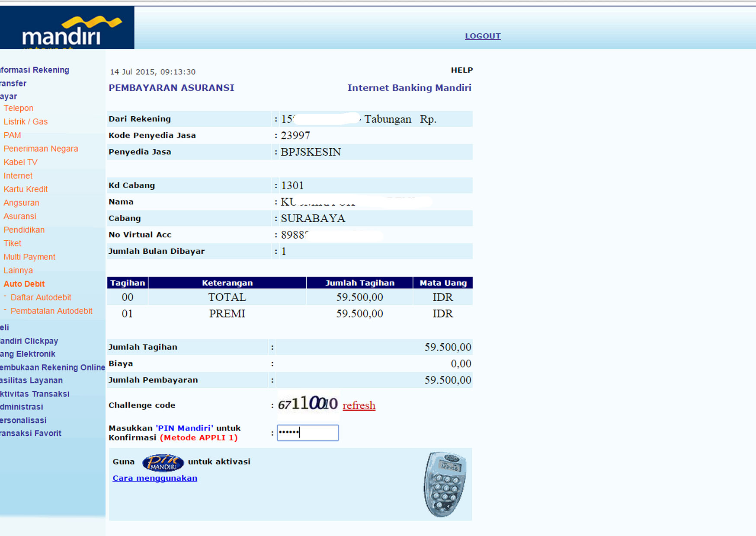Select Tiket menu item
Image resolution: width=756 pixels, height=536 pixels.
[13, 243]
